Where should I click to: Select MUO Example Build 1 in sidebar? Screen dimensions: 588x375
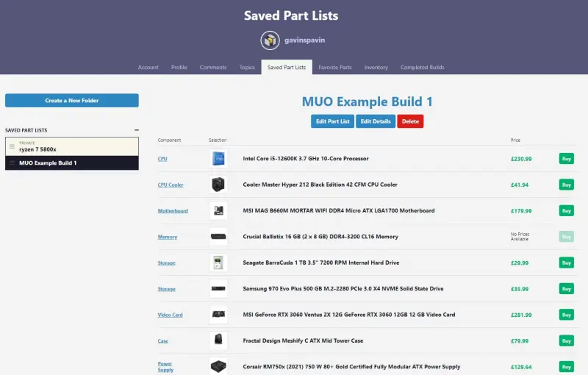(x=72, y=162)
